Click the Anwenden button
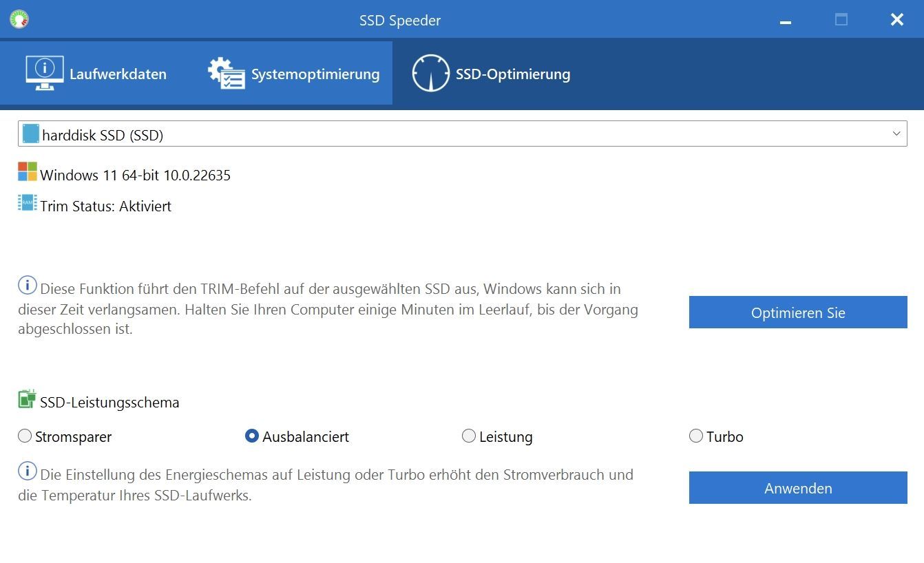The width and height of the screenshot is (924, 563). pyautogui.click(x=797, y=488)
